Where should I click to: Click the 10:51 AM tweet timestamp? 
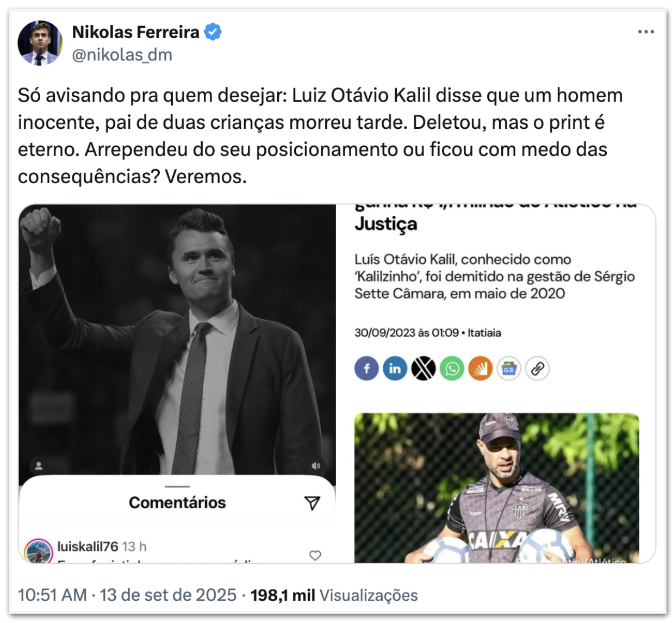click(52, 595)
